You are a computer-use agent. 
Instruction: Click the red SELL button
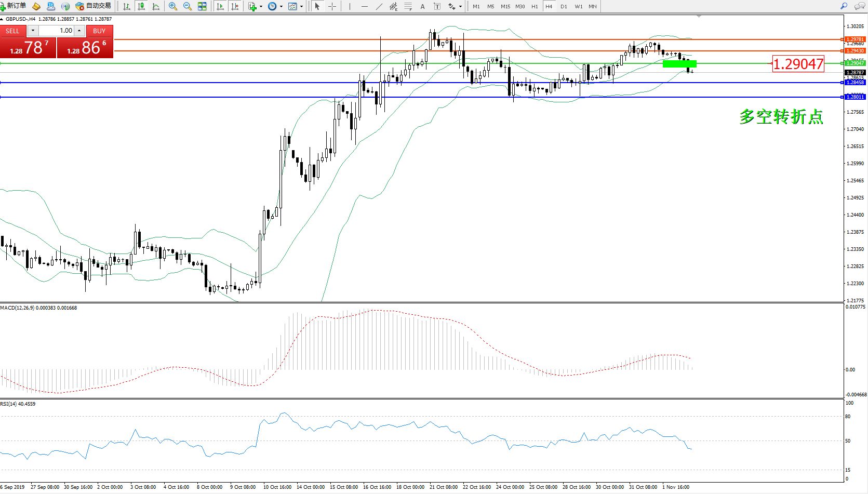[12, 31]
